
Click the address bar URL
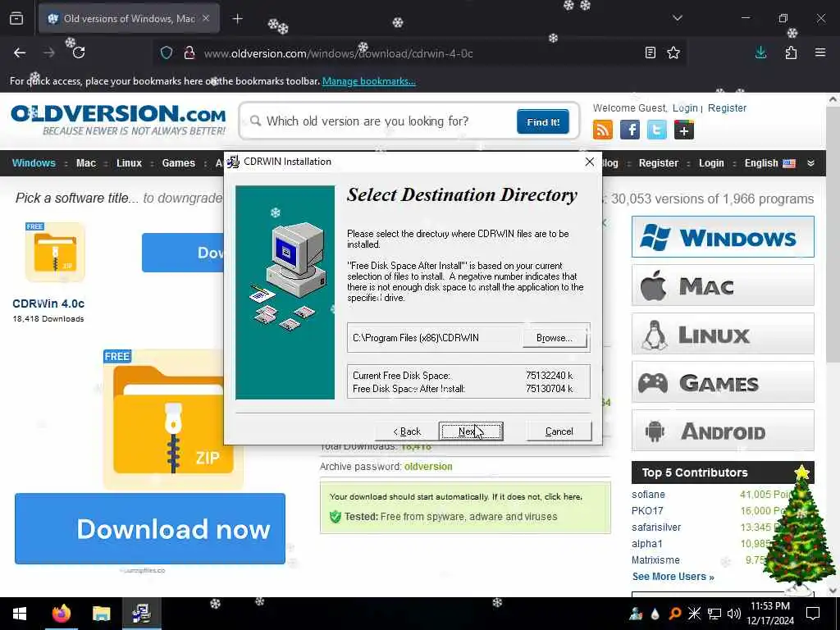(x=338, y=53)
